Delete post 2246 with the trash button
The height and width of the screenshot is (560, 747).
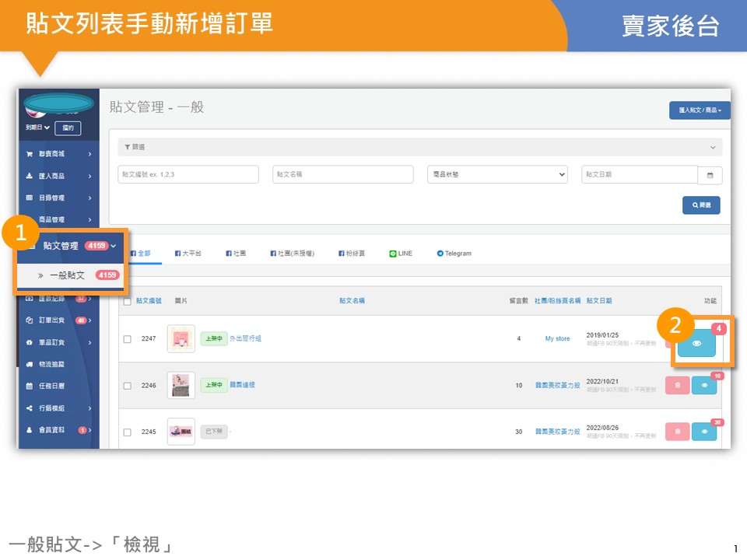[x=677, y=385]
